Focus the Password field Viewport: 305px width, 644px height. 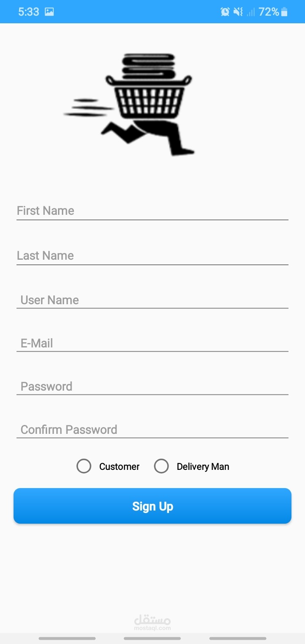(152, 386)
